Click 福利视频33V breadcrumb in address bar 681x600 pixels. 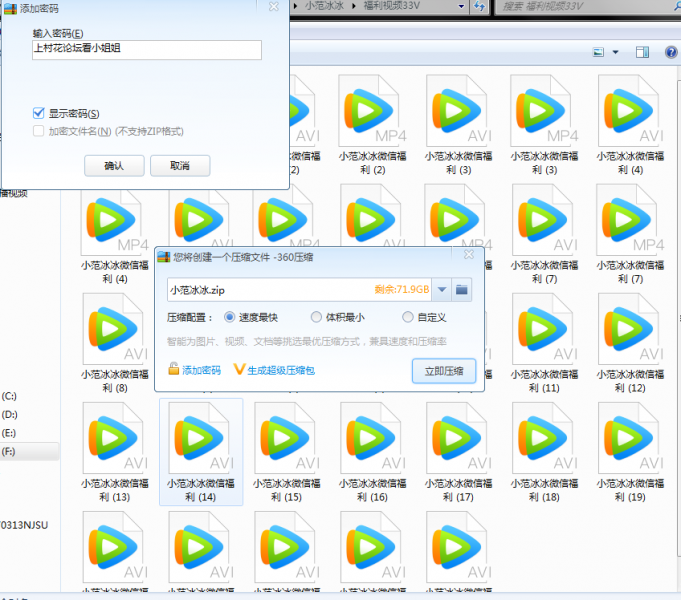point(391,6)
